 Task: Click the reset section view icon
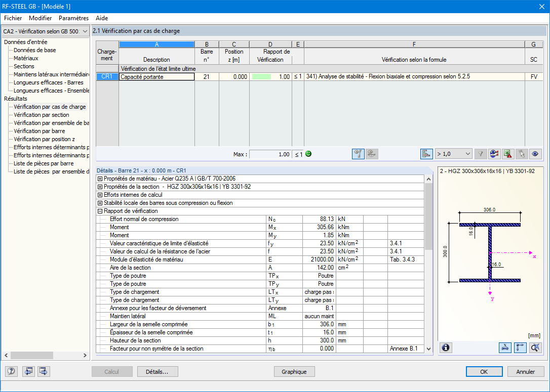coord(535,347)
